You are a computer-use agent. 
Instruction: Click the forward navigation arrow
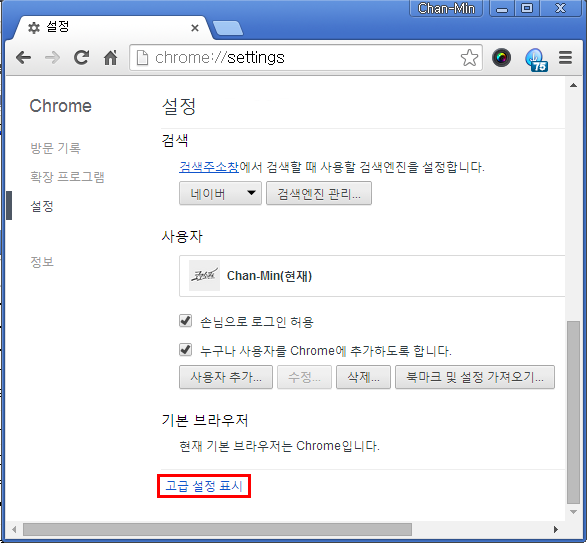click(52, 58)
